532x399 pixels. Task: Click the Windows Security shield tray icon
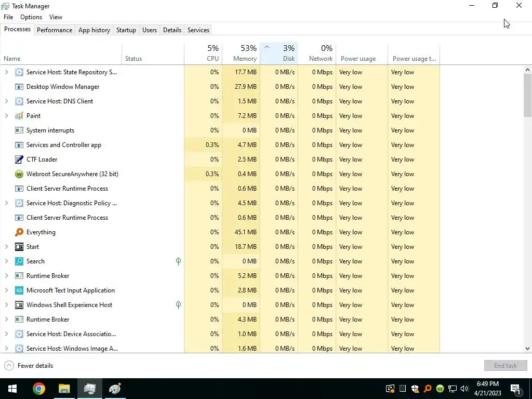coord(415,389)
